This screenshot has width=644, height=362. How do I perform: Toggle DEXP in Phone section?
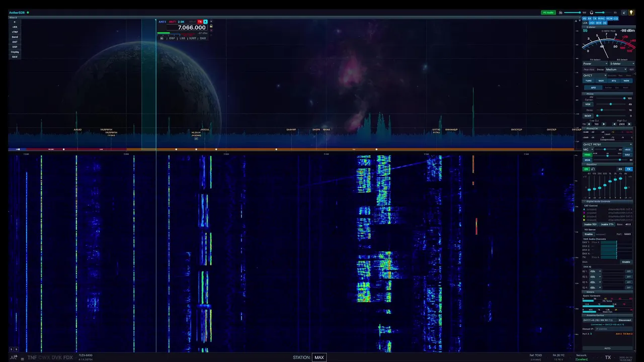[588, 116]
